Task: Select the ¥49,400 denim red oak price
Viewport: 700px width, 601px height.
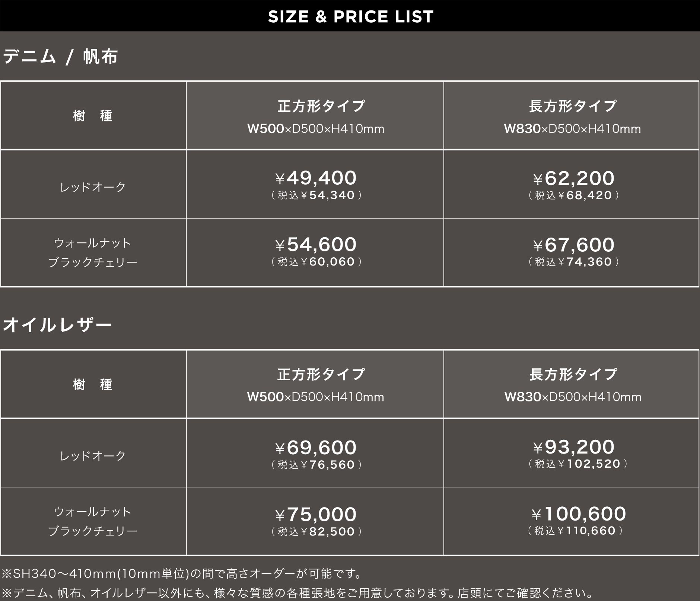Action: [316, 178]
